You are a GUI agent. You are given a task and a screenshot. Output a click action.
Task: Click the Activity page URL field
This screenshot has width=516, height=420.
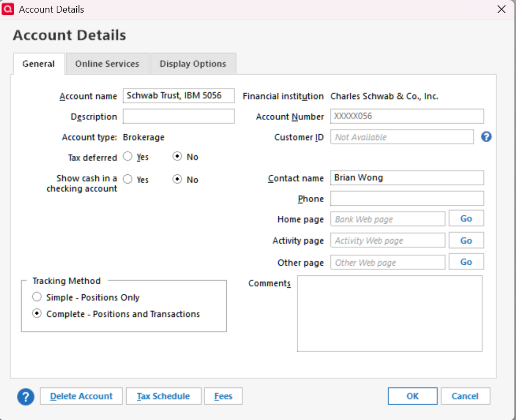(388, 241)
